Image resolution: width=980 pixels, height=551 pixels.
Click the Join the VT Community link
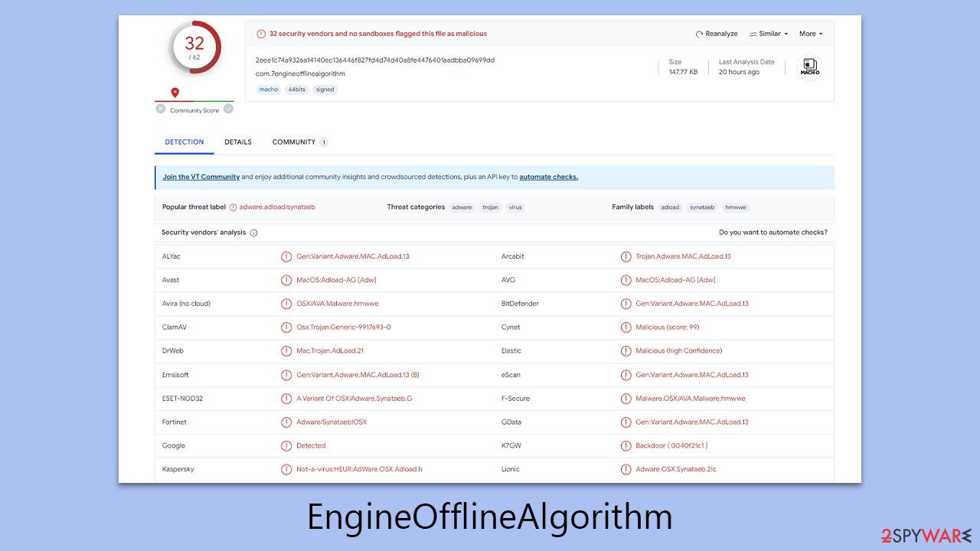[201, 177]
